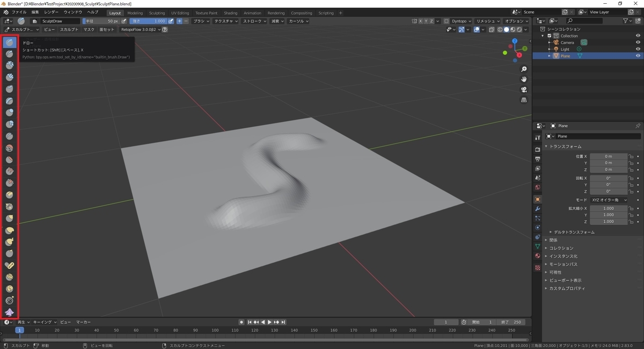This screenshot has width=644, height=349.
Task: Select the Draw (ドロー) sculpt brush
Action: point(10,42)
